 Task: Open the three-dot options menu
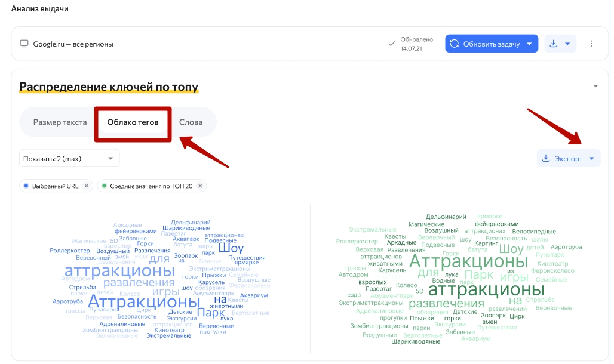click(x=592, y=44)
